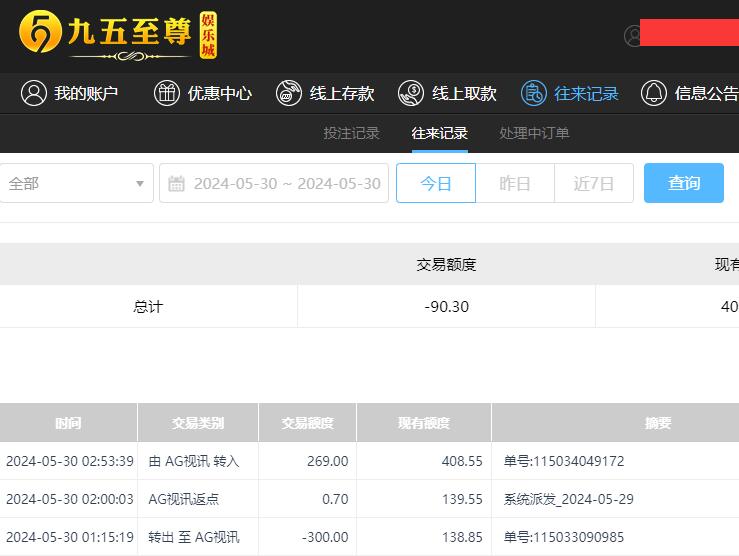Switch to 处理中订单 tab
Screen dimensions: 739x556
click(x=534, y=133)
